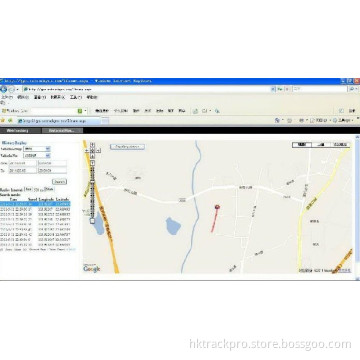Click the Latitude column header
The width and height of the screenshot is (360, 360).
62,199
